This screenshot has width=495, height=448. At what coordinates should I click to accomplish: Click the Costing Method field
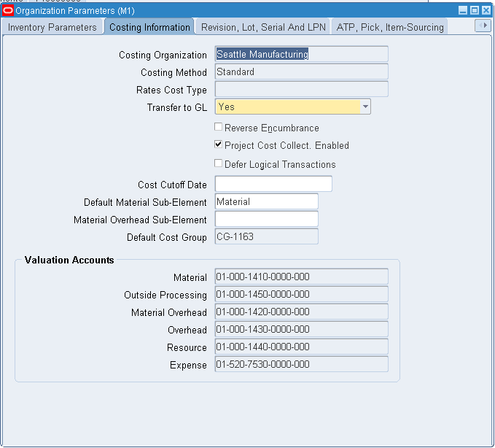pos(302,72)
